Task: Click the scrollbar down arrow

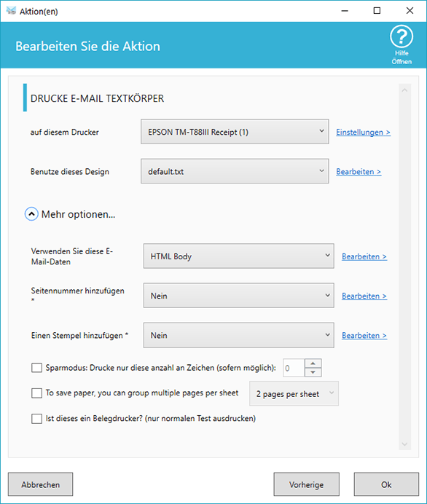Action: point(404,444)
